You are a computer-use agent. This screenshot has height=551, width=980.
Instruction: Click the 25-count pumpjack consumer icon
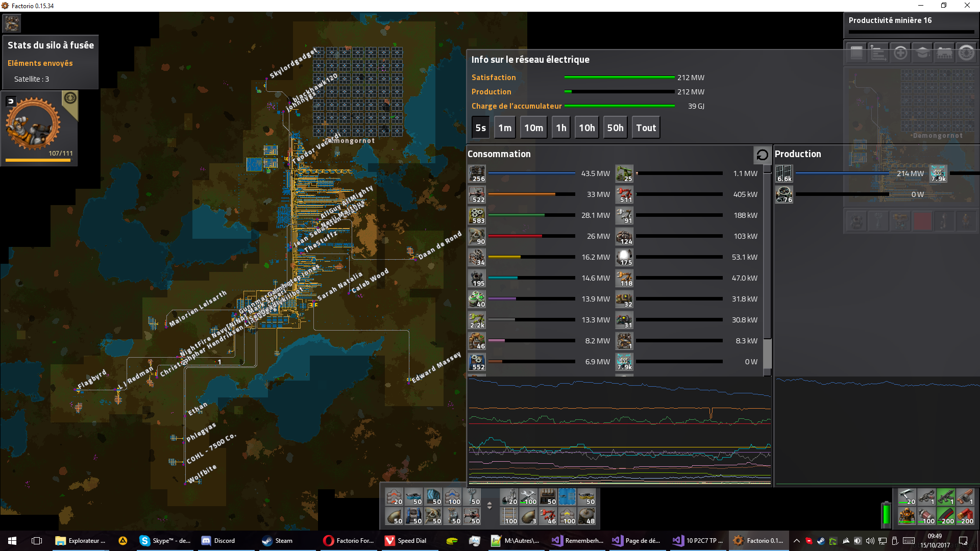click(x=624, y=173)
